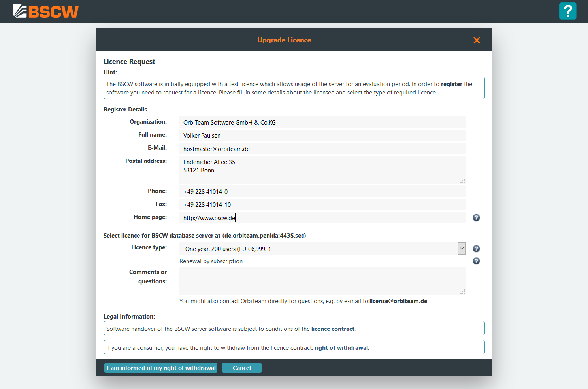Click the Comments text area resize grip
The width and height of the screenshot is (588, 389).
point(462,292)
